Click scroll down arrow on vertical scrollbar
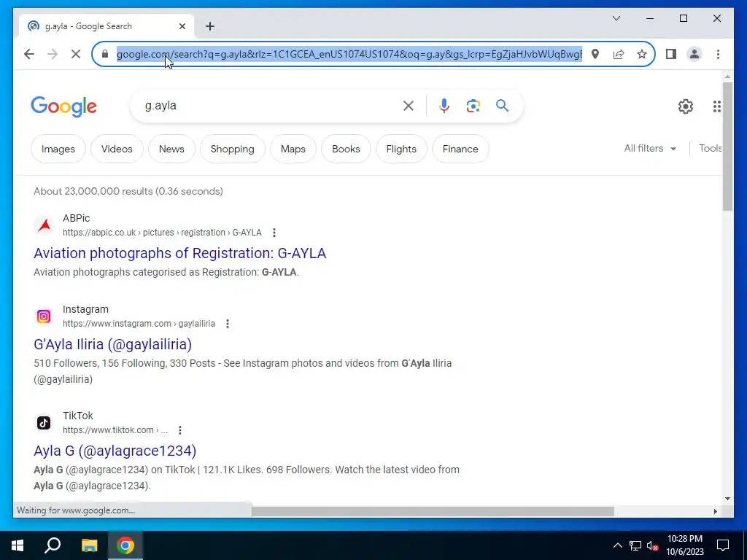The width and height of the screenshot is (747, 560). (727, 499)
